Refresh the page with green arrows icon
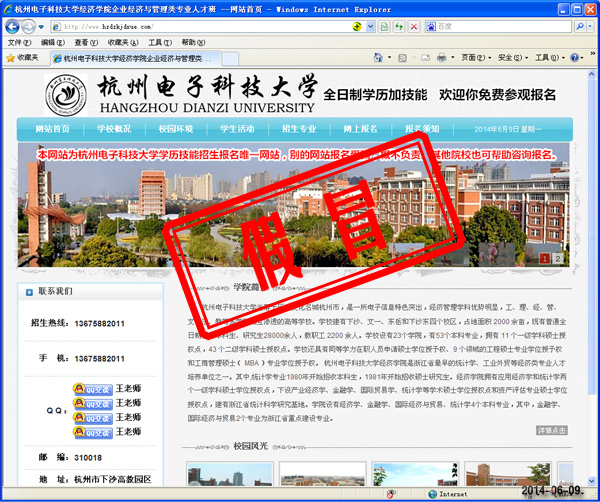This screenshot has width=600, height=502. (x=399, y=26)
